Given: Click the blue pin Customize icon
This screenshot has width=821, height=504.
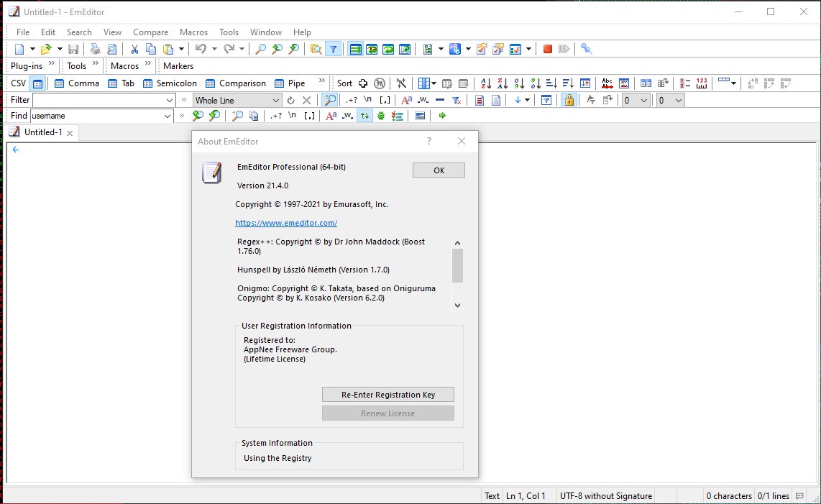Looking at the screenshot, I should click(587, 49).
